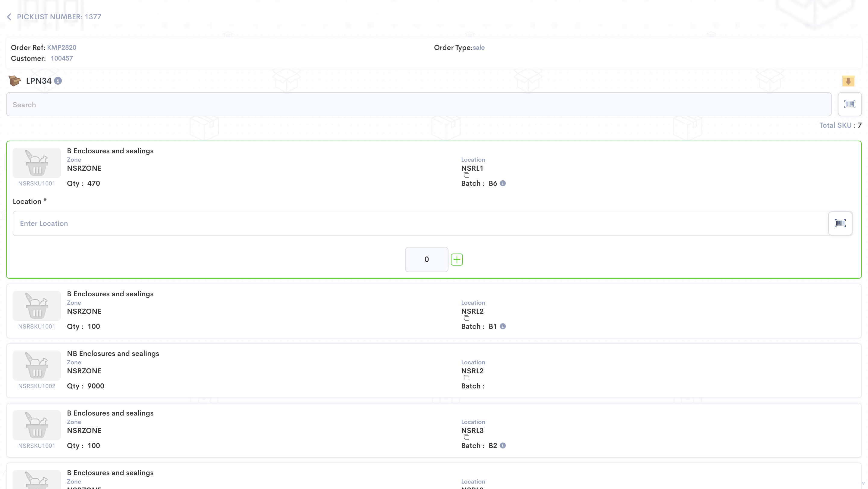The height and width of the screenshot is (489, 868).
Task: Click location name NSRL3
Action: click(472, 431)
